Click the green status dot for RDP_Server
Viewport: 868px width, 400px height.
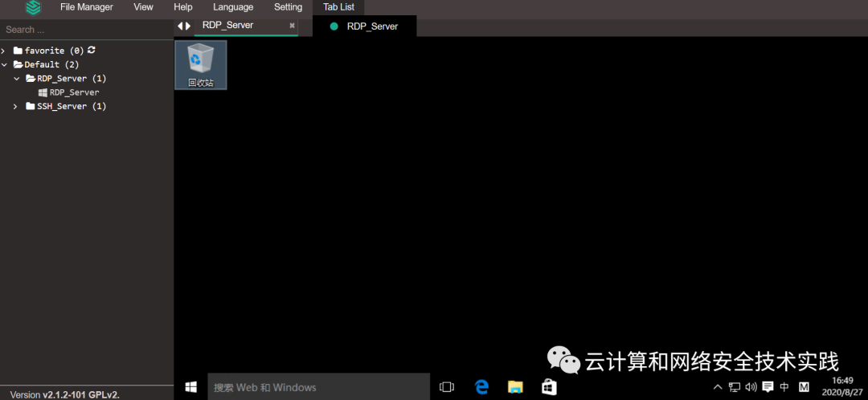click(334, 26)
